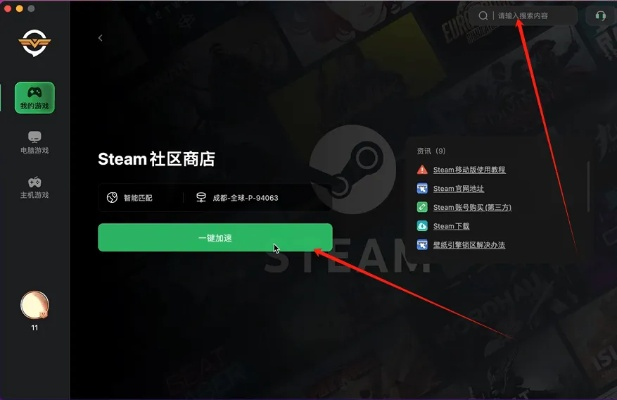
Task: Click the magnifier search icon
Action: pyautogui.click(x=483, y=16)
